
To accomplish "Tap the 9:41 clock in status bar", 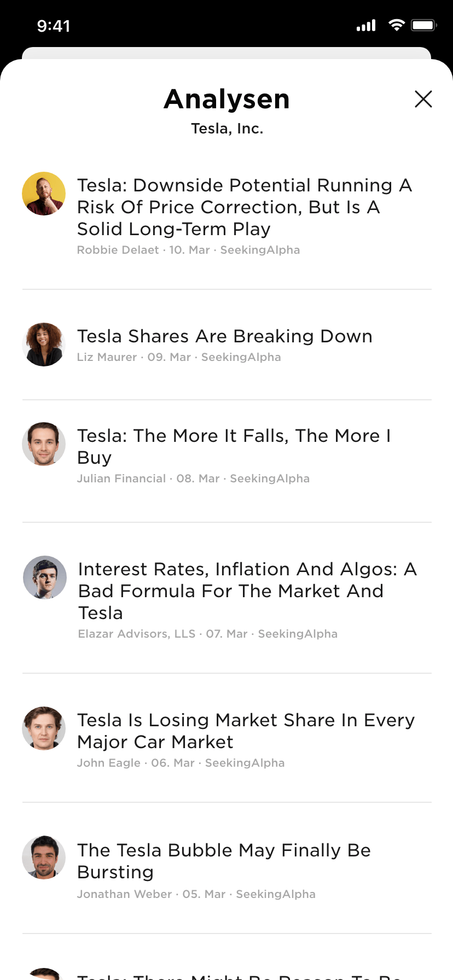I will [x=54, y=26].
